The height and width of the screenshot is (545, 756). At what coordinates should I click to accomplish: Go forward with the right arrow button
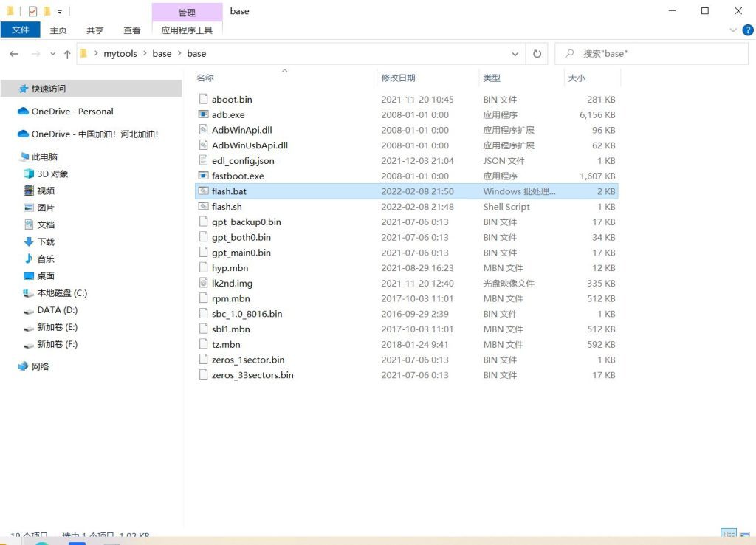[x=35, y=53]
